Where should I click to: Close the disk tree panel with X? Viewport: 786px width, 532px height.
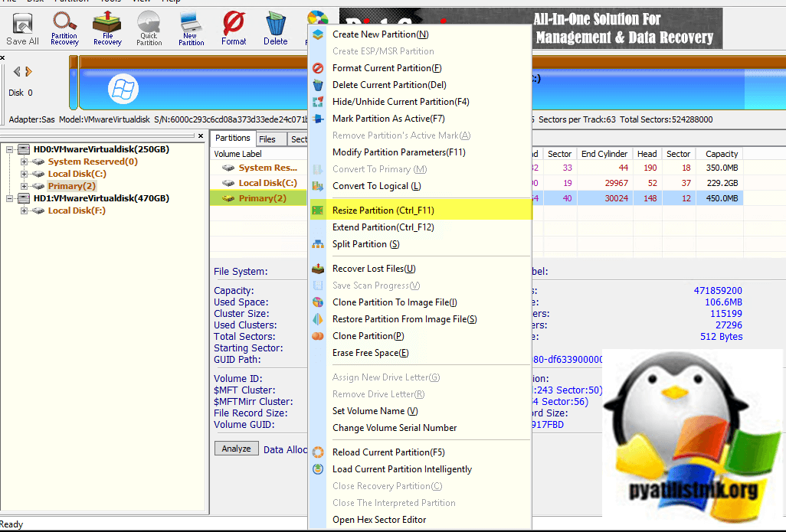[x=201, y=135]
